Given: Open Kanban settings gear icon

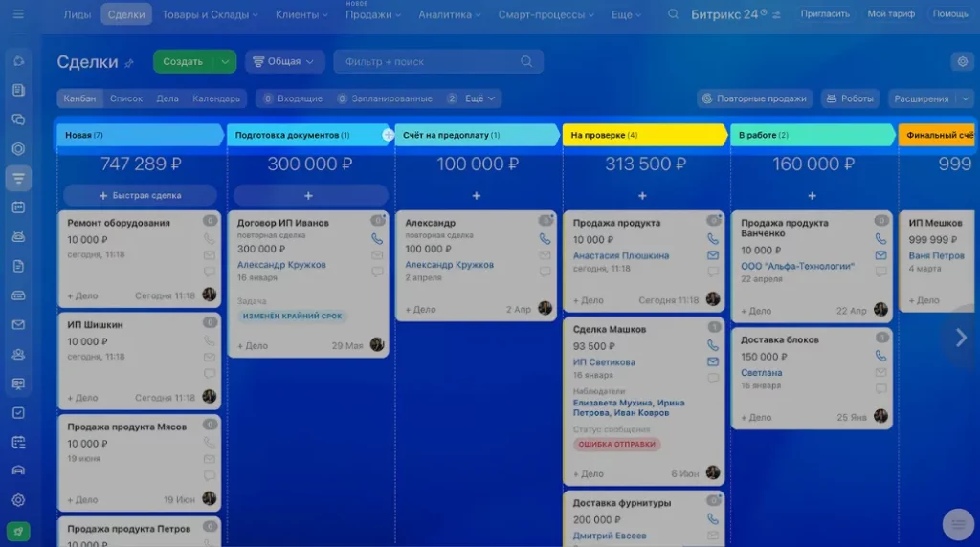Looking at the screenshot, I should [963, 62].
